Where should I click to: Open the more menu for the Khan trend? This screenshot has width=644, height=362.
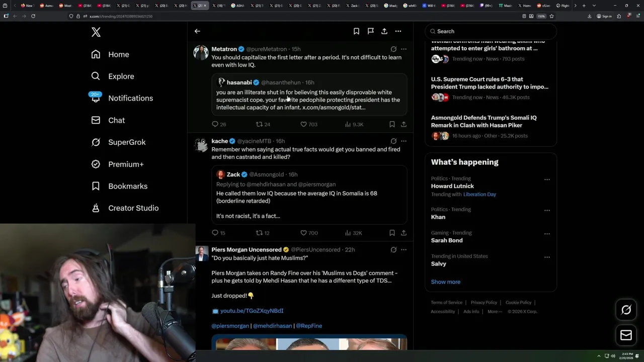click(547, 210)
